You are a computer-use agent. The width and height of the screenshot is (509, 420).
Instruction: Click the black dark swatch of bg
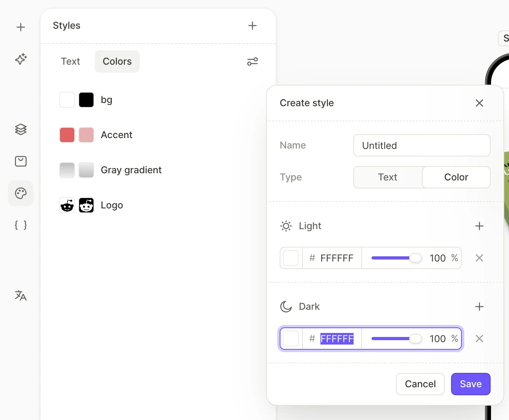pyautogui.click(x=86, y=100)
